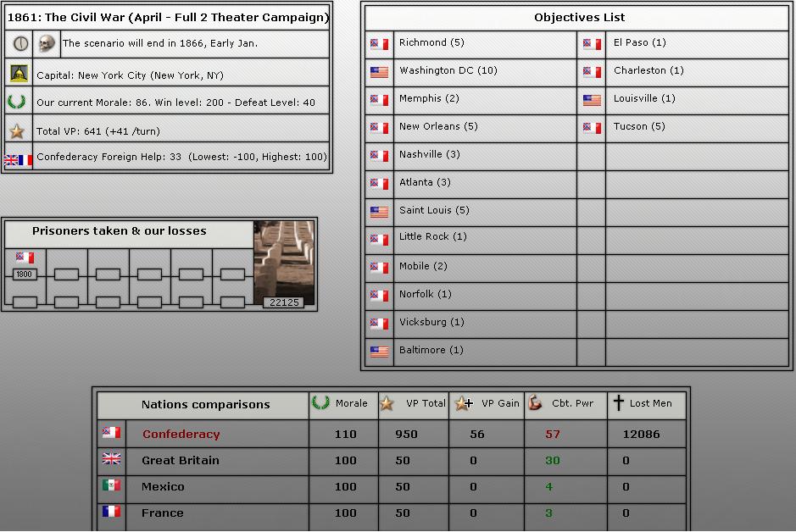
Task: Click the Mexico flag in Nations comparisons
Action: tap(110, 486)
